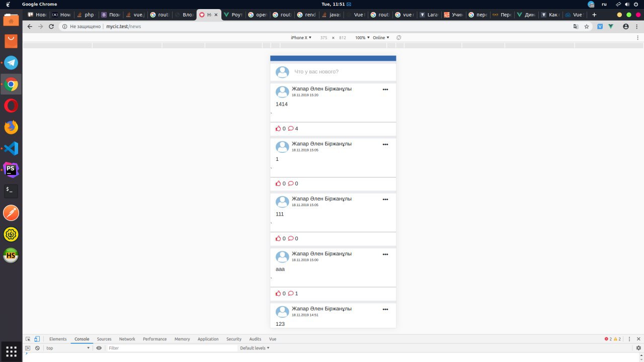Open author name on the 1414 post
The width and height of the screenshot is (644, 362).
[x=322, y=89]
